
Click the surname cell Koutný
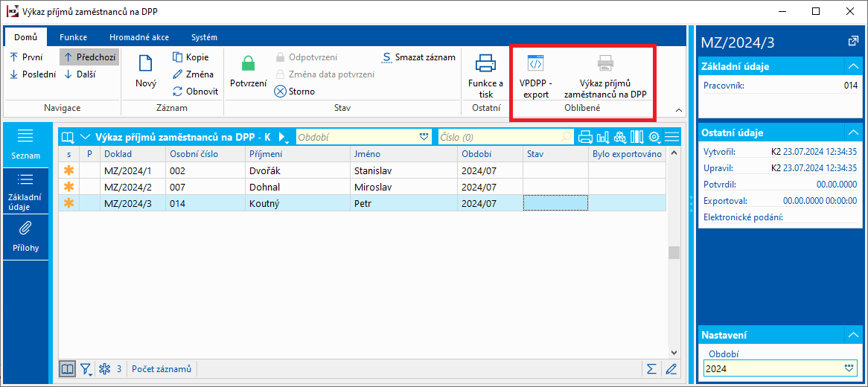point(297,203)
